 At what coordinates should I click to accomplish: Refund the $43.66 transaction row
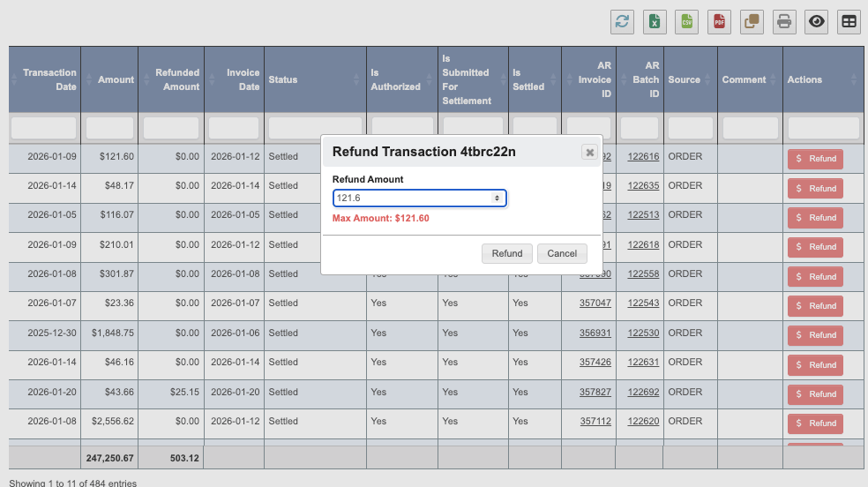(815, 394)
